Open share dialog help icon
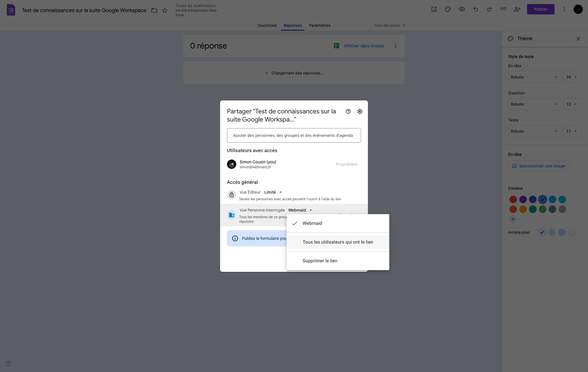The width and height of the screenshot is (588, 372). 348,111
